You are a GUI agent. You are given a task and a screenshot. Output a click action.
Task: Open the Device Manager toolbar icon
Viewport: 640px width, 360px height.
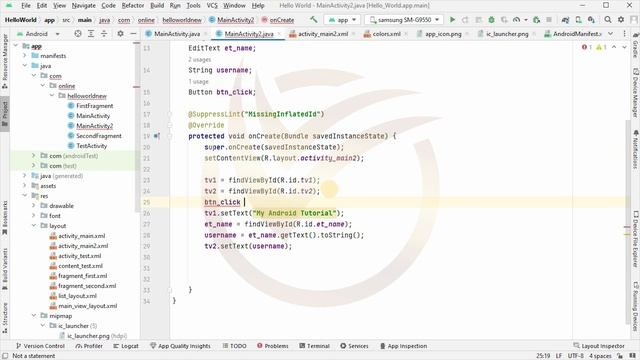click(x=578, y=20)
